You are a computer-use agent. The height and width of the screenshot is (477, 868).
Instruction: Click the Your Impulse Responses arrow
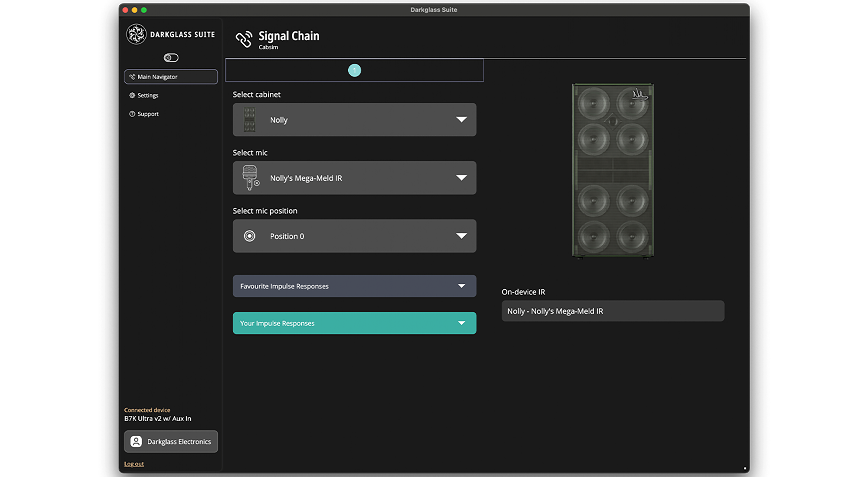[x=461, y=323]
